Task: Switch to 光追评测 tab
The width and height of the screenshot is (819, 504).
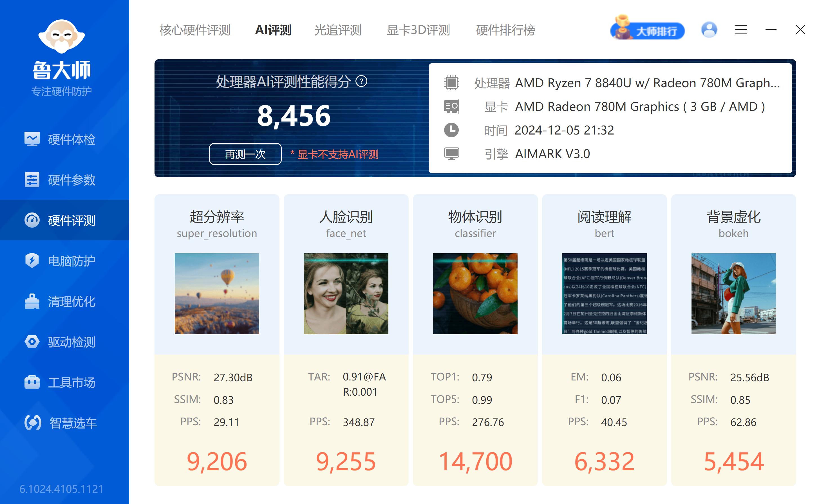Action: (338, 30)
